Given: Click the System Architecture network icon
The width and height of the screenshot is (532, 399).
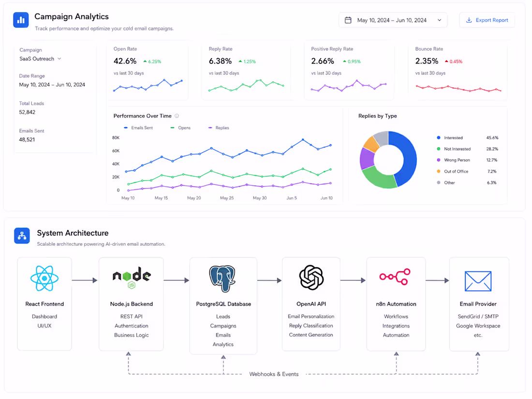Looking at the screenshot, I should (22, 236).
